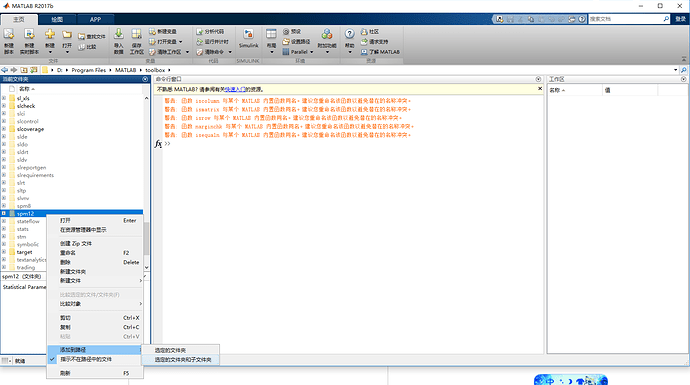Screen dimensions: 690x385
Task: Open the address bar path history dropdown
Action: click(675, 70)
